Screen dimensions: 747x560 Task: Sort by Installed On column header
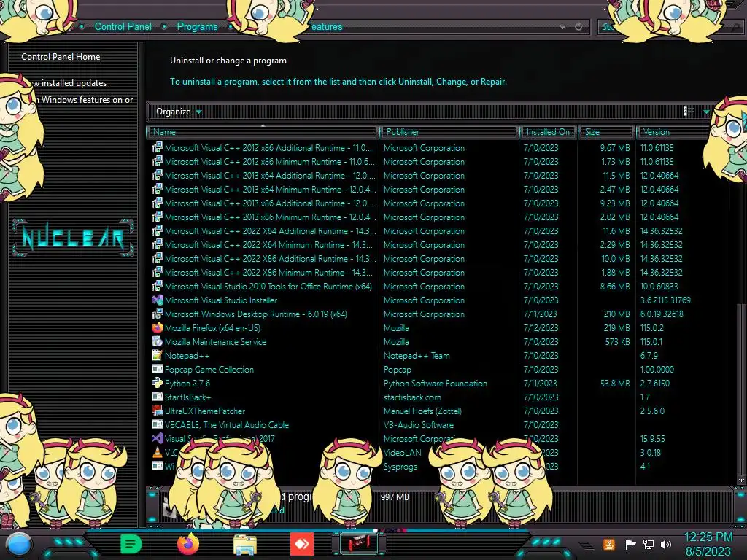(x=548, y=132)
